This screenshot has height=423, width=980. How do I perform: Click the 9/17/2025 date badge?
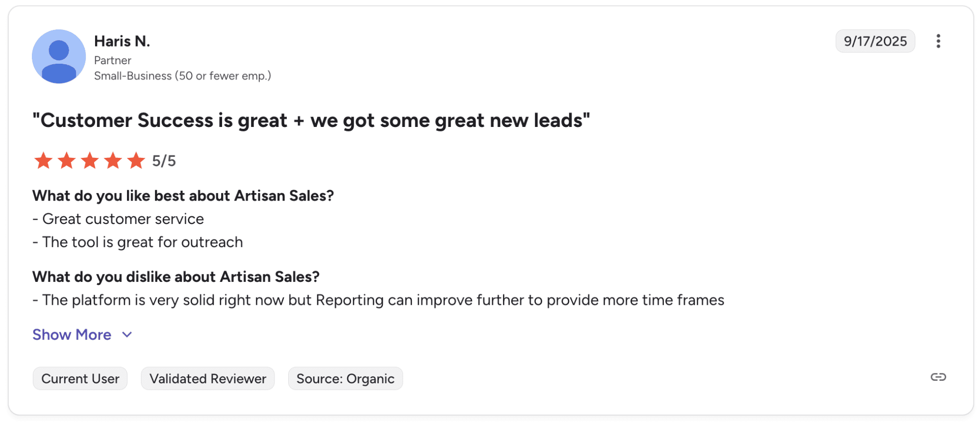tap(875, 41)
